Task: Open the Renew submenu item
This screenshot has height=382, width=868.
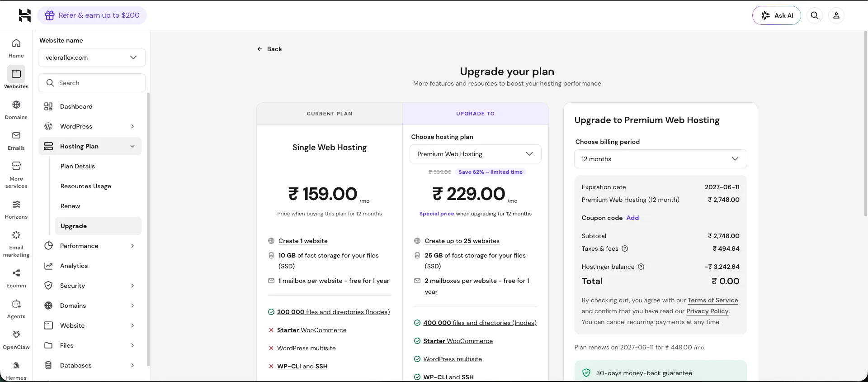Action: click(x=98, y=206)
